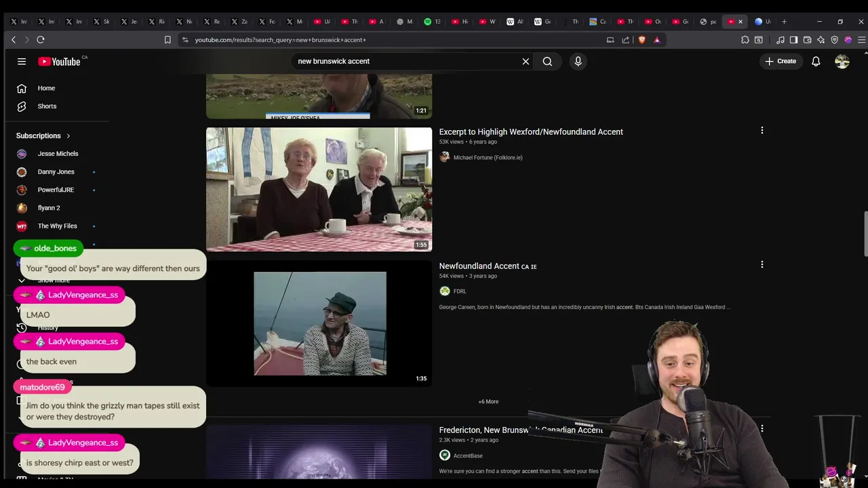Open more options for Wexford/Newfoundland Accent video

coord(762,130)
